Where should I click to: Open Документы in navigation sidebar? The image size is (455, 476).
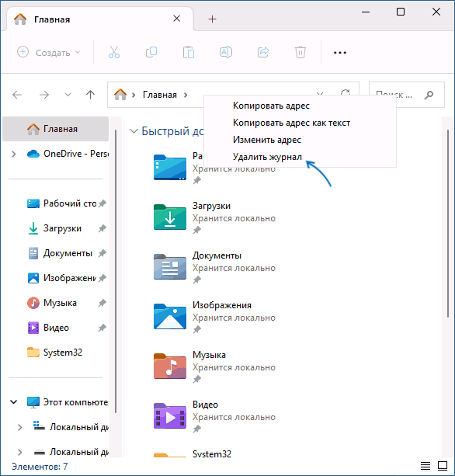point(60,253)
